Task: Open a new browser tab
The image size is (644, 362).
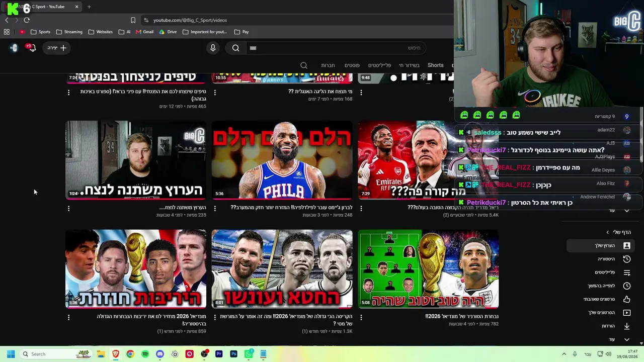Action: click(89, 7)
